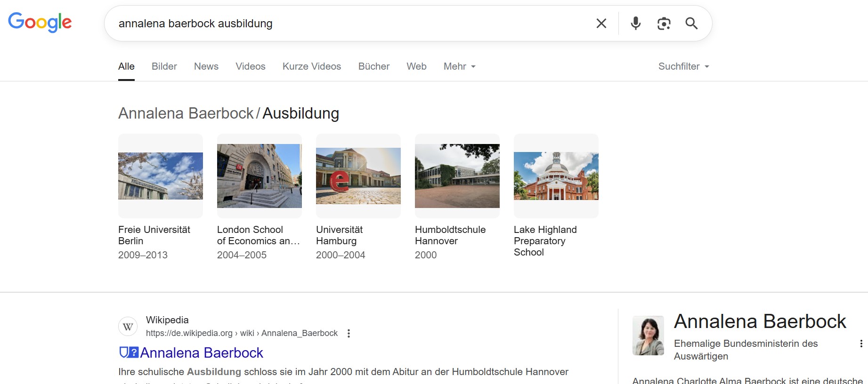Click the knowledge panel title 'Annalena Baerbock'
Image resolution: width=868 pixels, height=384 pixels.
pos(760,321)
